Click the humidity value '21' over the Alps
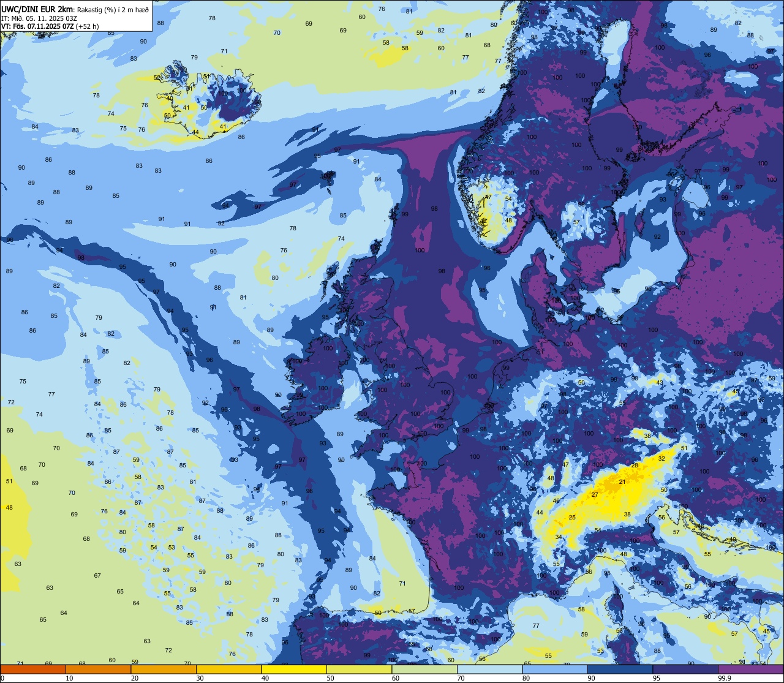 [x=622, y=482]
